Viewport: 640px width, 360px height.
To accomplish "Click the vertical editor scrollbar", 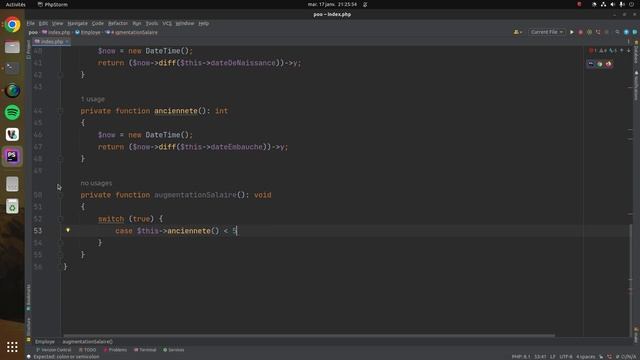I will 630,280.
